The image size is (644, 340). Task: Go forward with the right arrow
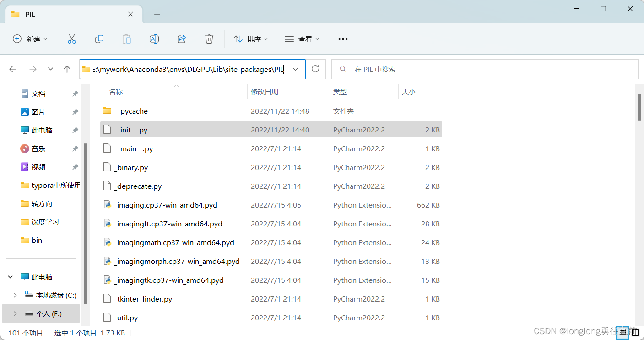tap(33, 69)
